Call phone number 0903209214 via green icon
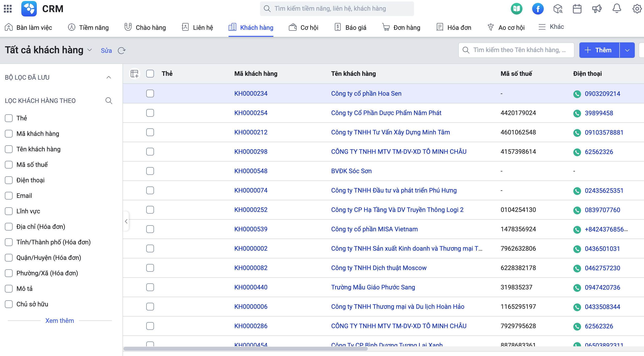Screen dimensions: 644x356 (577, 94)
